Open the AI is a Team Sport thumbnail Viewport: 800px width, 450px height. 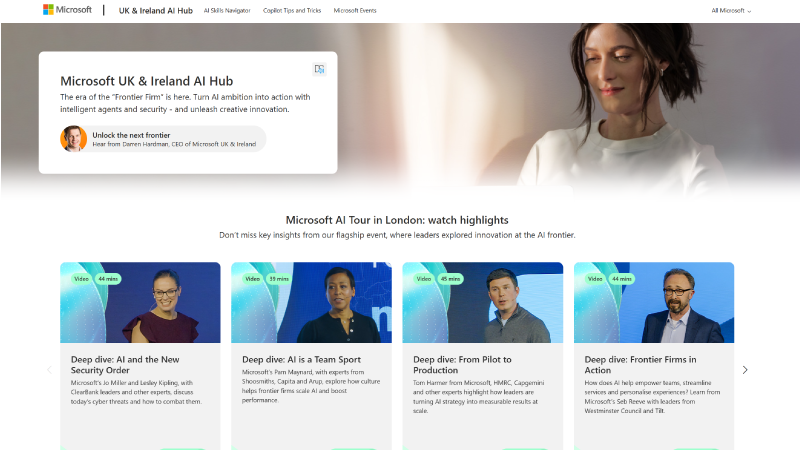[311, 302]
